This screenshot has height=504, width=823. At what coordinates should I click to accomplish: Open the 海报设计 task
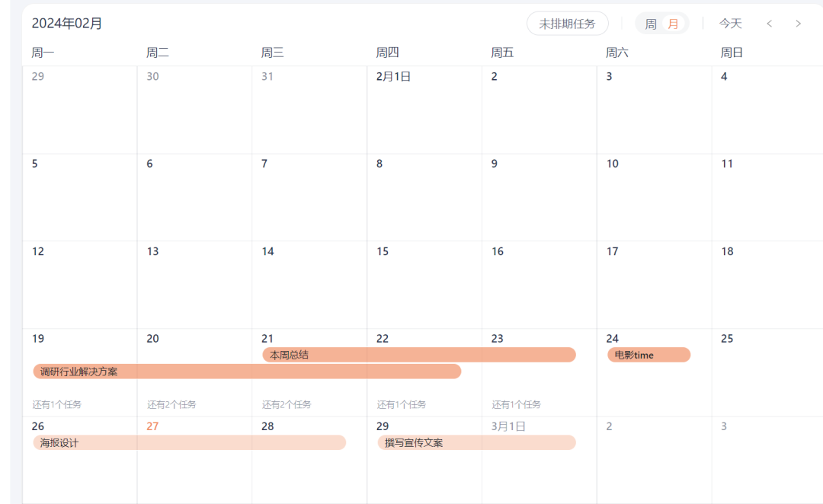point(189,442)
